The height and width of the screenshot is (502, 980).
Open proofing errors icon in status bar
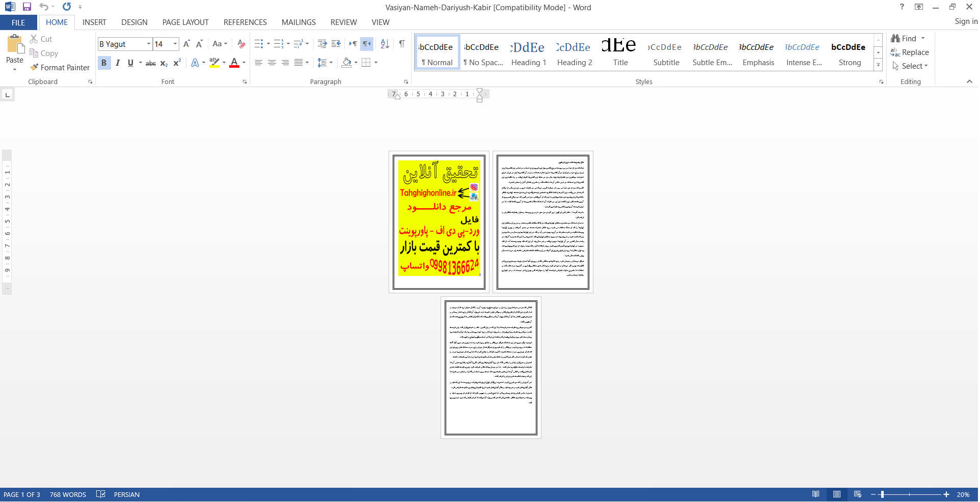[x=100, y=494]
